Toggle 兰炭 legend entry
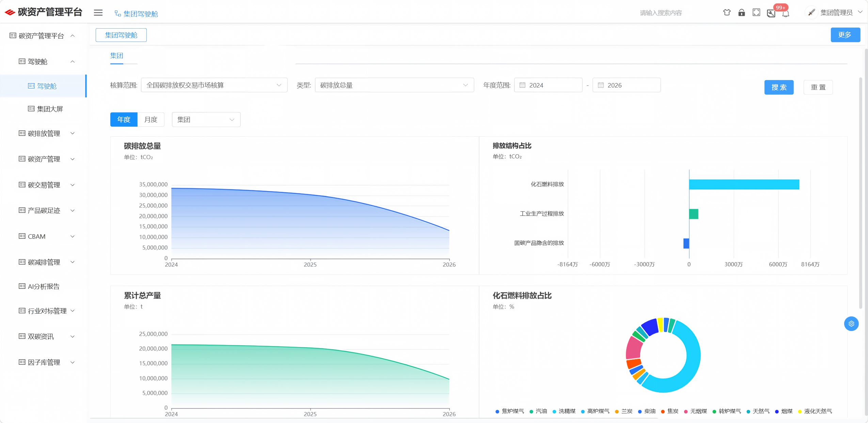 624,411
